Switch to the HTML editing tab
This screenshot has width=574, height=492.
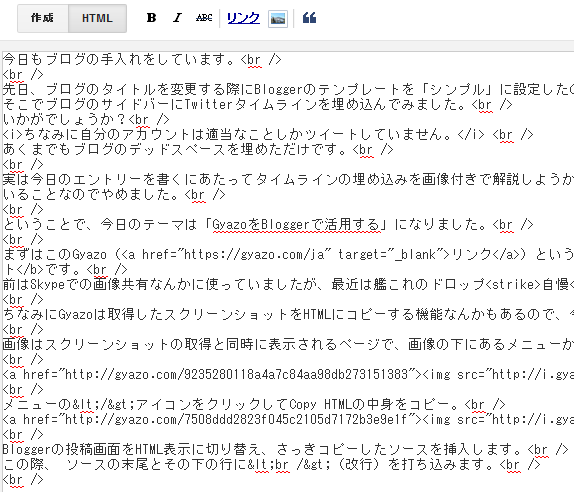[97, 18]
